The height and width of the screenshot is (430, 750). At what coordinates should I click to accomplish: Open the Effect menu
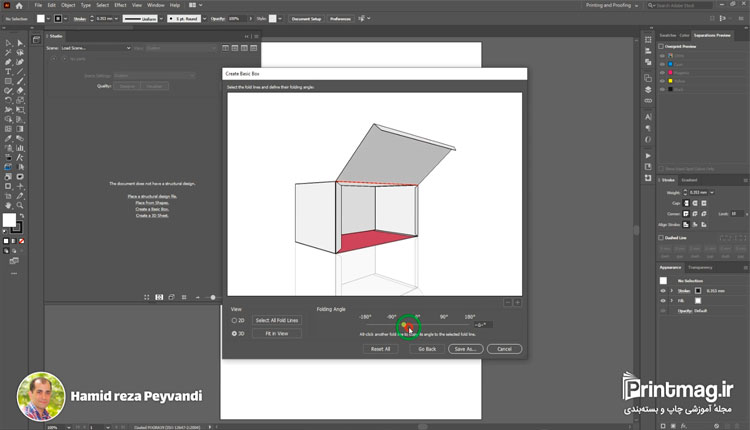[120, 5]
